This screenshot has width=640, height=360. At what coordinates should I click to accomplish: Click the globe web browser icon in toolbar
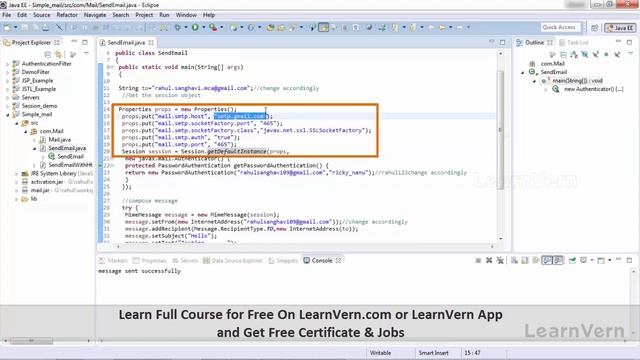pos(369,27)
